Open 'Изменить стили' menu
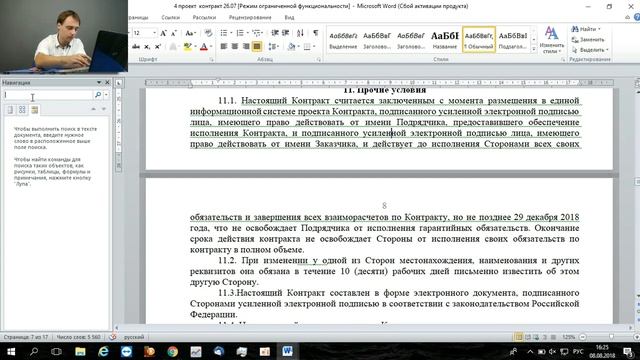The image size is (640, 360). tap(551, 40)
